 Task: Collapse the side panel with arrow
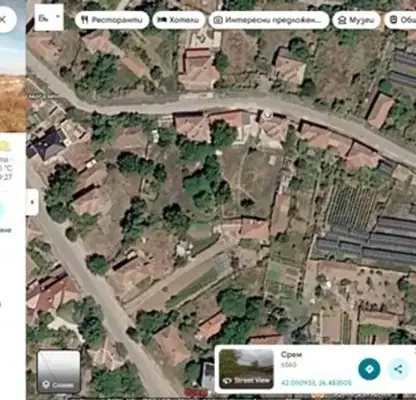(32, 202)
